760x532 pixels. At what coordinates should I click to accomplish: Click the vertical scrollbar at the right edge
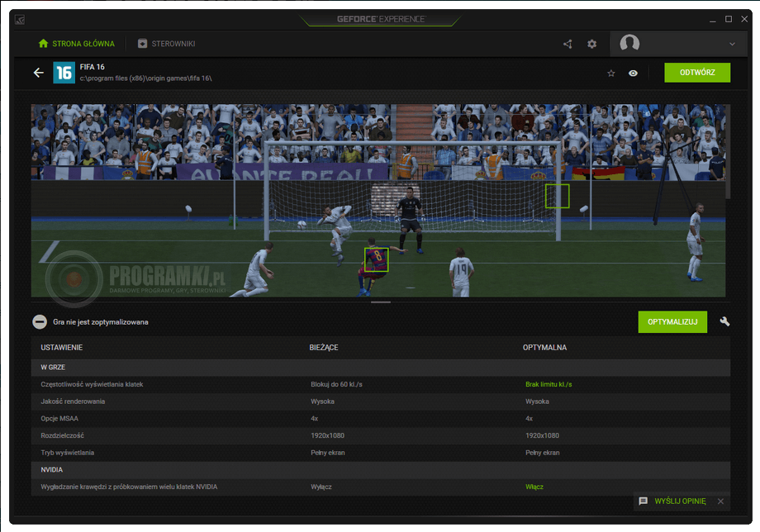tap(728, 151)
